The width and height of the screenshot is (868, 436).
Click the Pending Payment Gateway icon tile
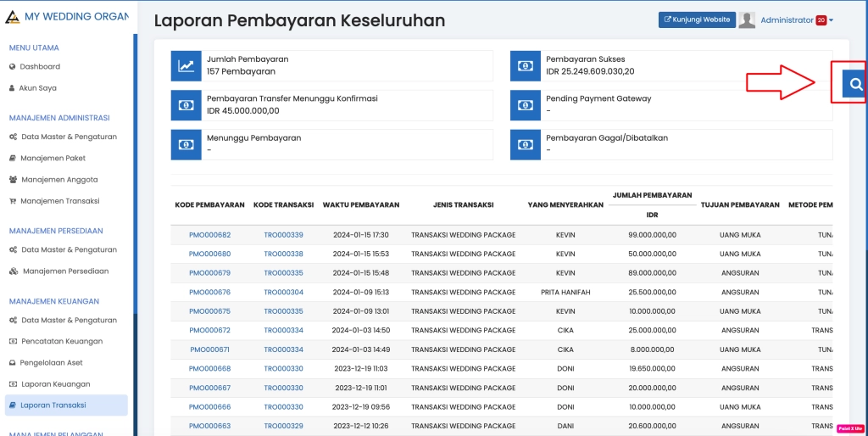pyautogui.click(x=526, y=105)
